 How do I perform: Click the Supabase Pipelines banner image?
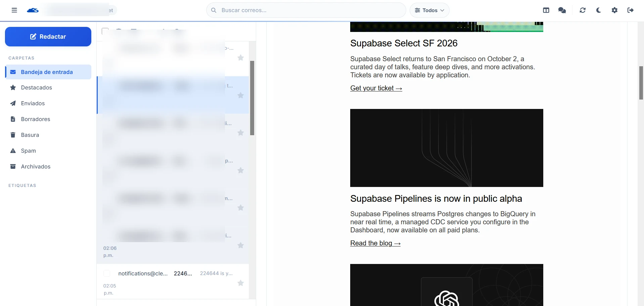447,148
